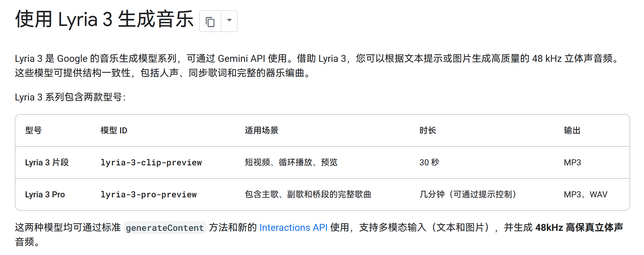This screenshot has height=255, width=644.
Task: Click the generateContent inline code
Action: pyautogui.click(x=165, y=228)
